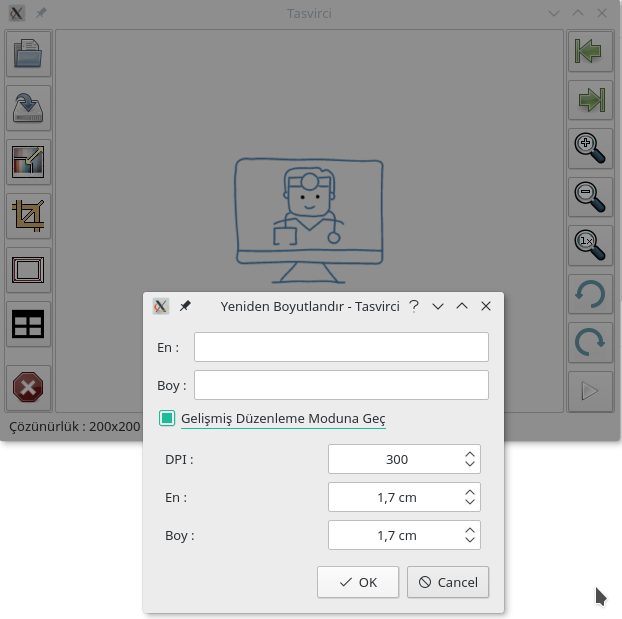Viewport: 622px width, 619px height.
Task: Rotate image counterclockwise icon
Action: click(x=590, y=294)
